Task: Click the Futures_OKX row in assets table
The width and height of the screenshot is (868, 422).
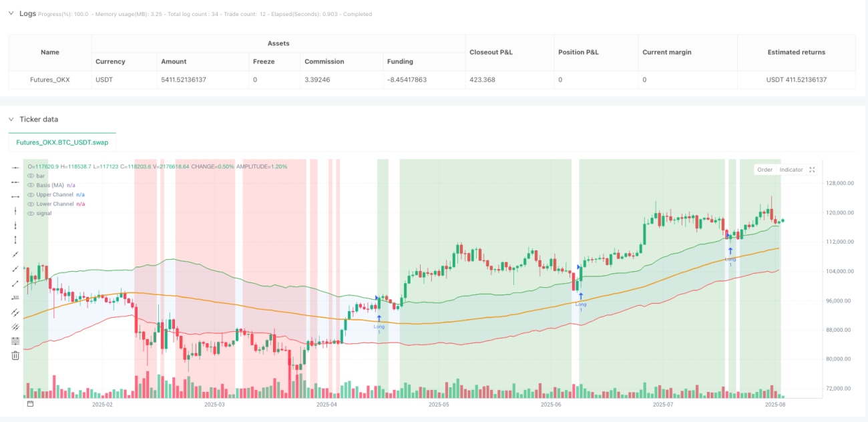Action: [432, 79]
